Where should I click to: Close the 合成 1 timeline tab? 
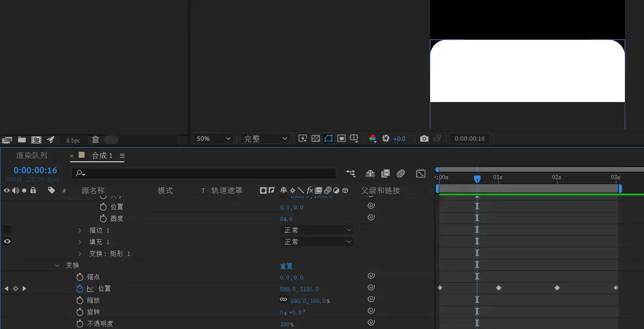point(72,156)
